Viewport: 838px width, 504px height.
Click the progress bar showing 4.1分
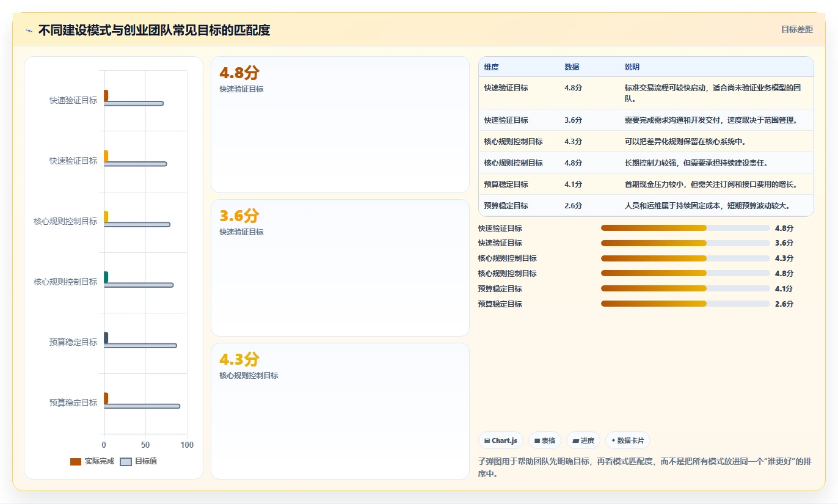pyautogui.click(x=685, y=289)
